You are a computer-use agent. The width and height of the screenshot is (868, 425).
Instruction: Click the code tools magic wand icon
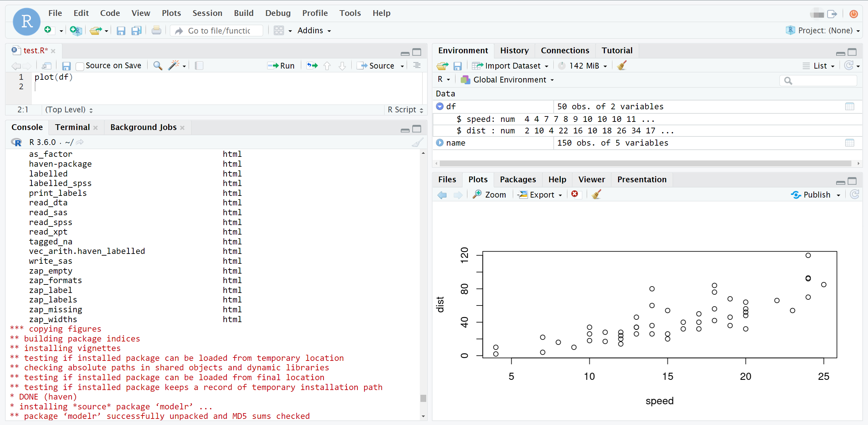pyautogui.click(x=174, y=65)
